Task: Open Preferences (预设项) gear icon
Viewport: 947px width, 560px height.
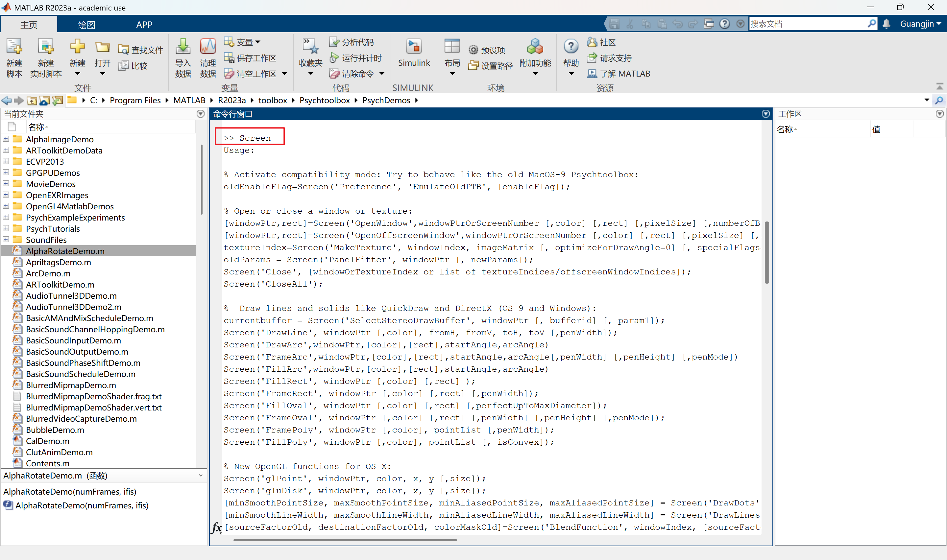Action: click(x=473, y=50)
